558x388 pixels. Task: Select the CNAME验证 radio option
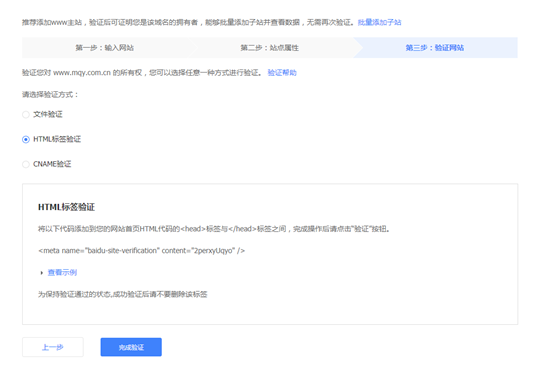point(26,164)
